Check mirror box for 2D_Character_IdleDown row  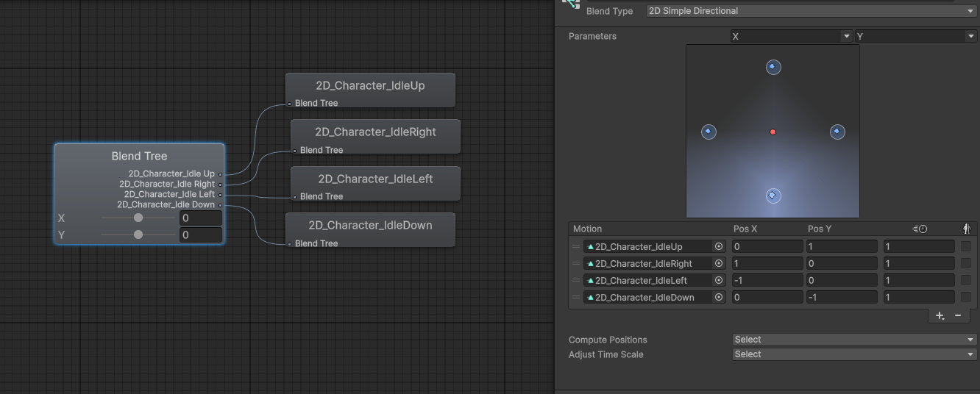pos(966,298)
